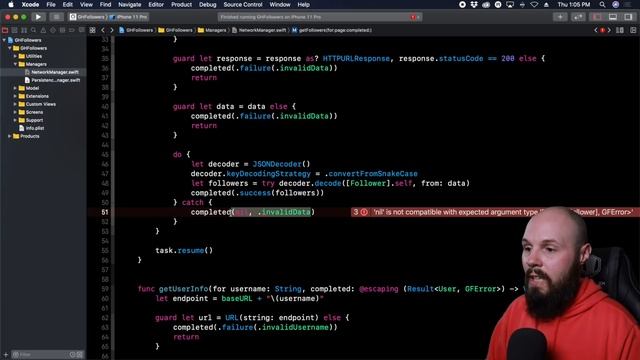Open Dropbox menu bar icon
The image size is (640, 360).
coord(474,4)
